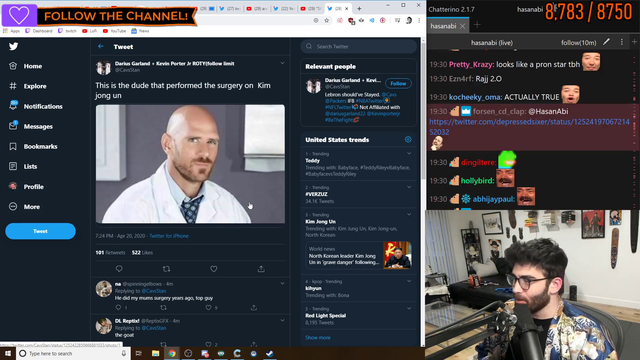Click the More circle icon in sidebar
640x360 pixels.
coord(13,207)
